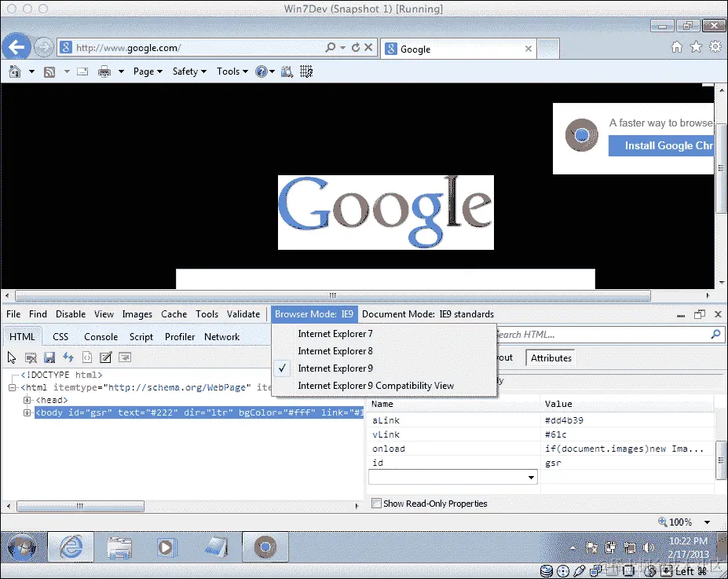Check Show Read-Only Properties checkbox
Viewport: 728px width, 579px height.
376,504
